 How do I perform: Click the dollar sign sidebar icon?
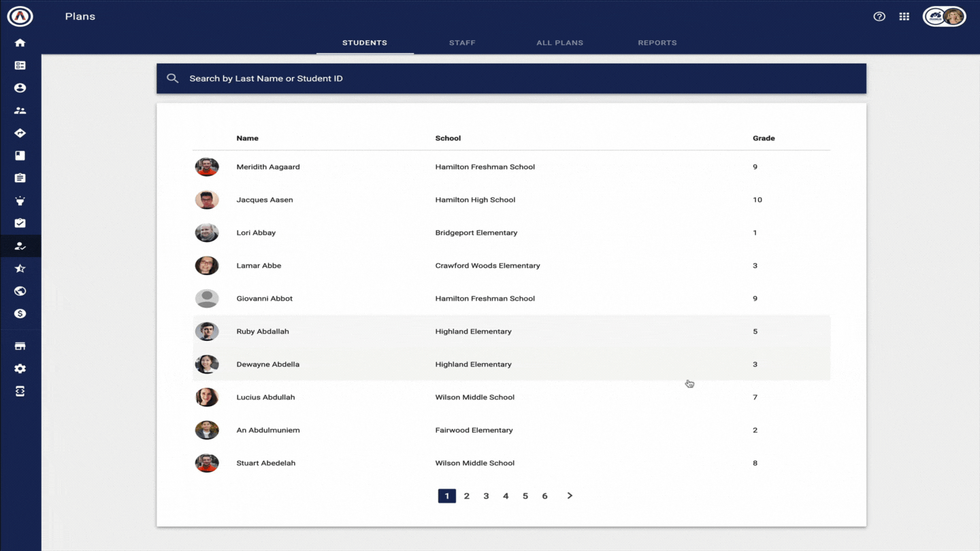tap(20, 314)
